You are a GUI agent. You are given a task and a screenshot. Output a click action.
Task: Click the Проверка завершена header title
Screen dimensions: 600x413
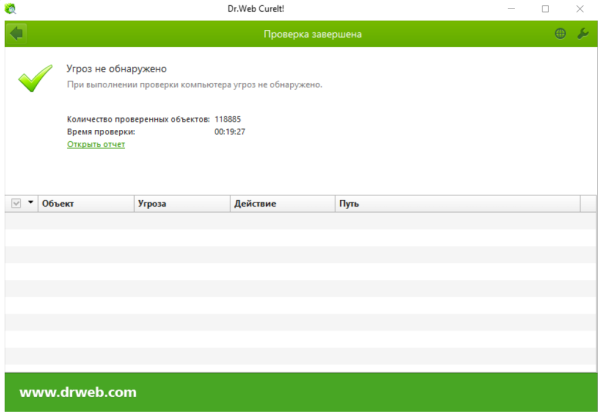pyautogui.click(x=313, y=34)
